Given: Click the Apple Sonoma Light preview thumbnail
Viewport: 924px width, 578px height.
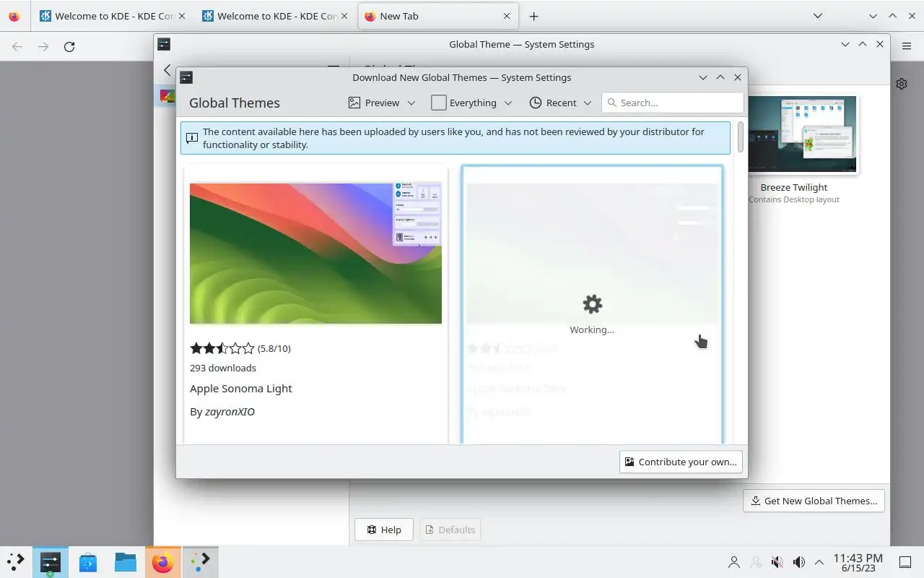Looking at the screenshot, I should (x=315, y=254).
